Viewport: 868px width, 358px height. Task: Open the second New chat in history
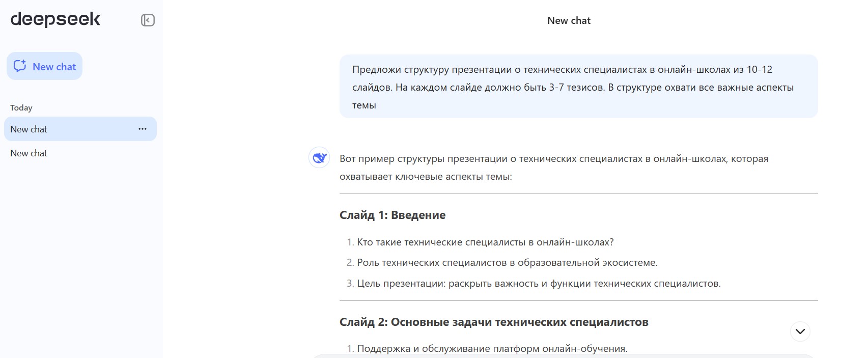click(29, 153)
